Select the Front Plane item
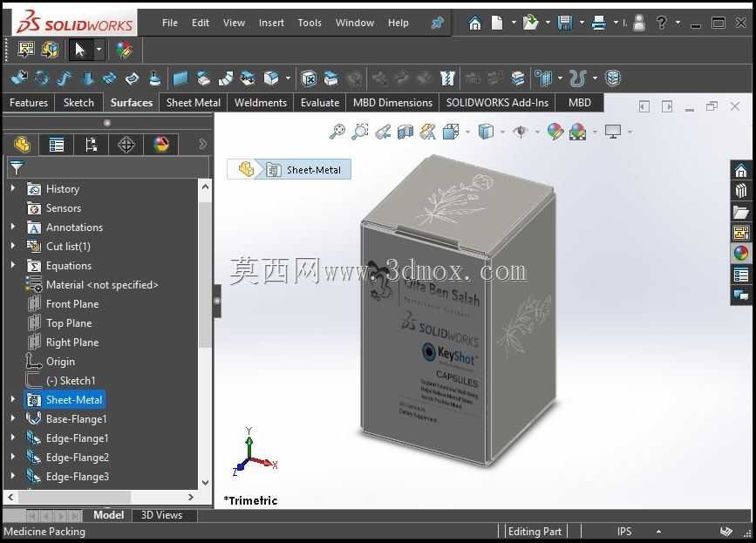 click(x=72, y=304)
